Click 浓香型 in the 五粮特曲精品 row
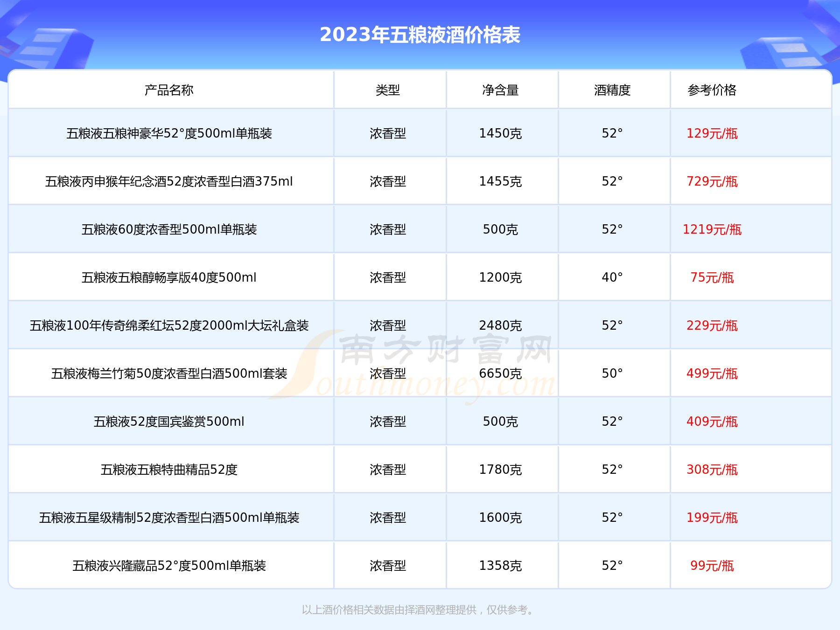This screenshot has height=630, width=840. click(388, 470)
